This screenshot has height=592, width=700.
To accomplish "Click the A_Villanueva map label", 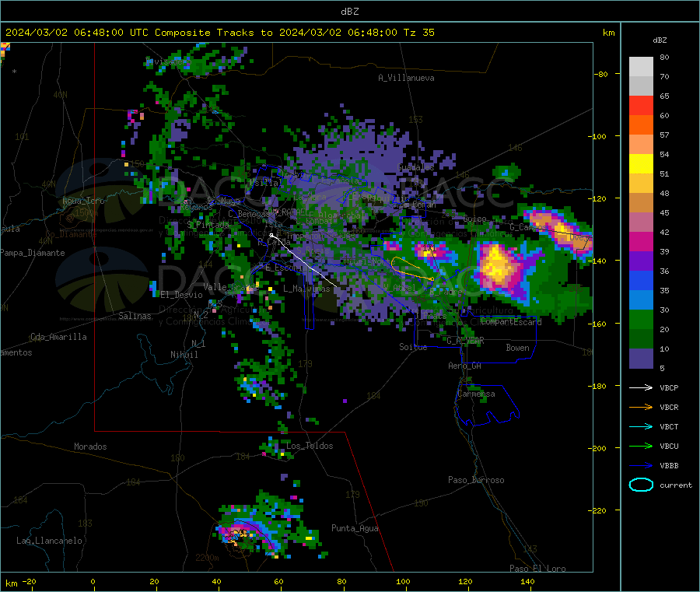I will tap(406, 78).
